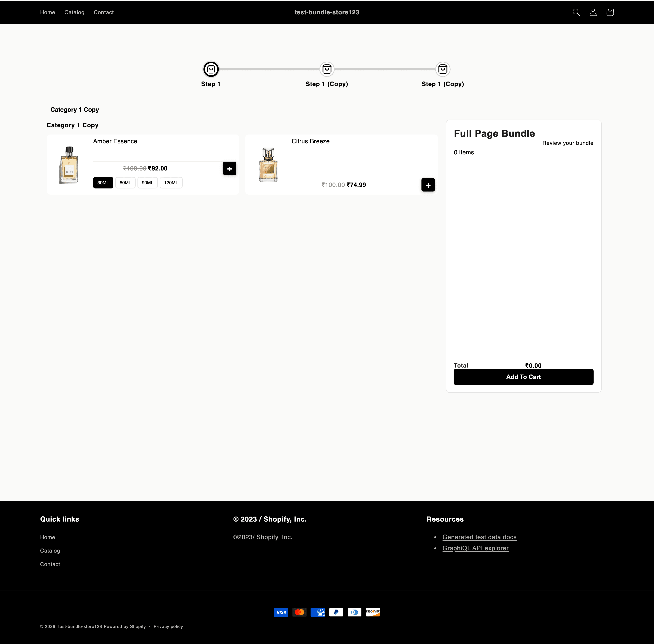Choose the 120ML size option
The image size is (654, 644).
click(171, 183)
